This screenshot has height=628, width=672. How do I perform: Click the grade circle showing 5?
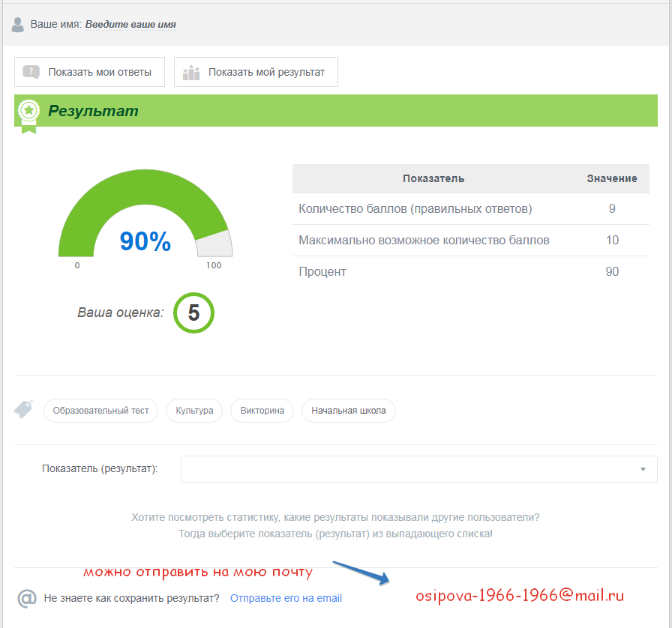(193, 313)
